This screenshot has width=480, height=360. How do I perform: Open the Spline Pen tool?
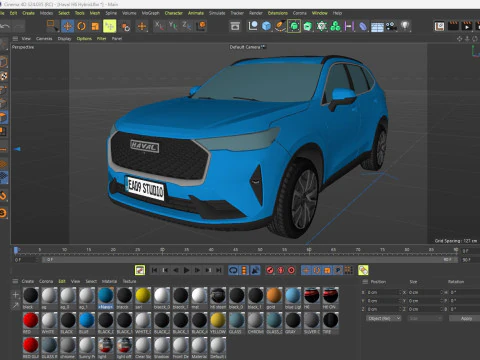pyautogui.click(x=280, y=26)
